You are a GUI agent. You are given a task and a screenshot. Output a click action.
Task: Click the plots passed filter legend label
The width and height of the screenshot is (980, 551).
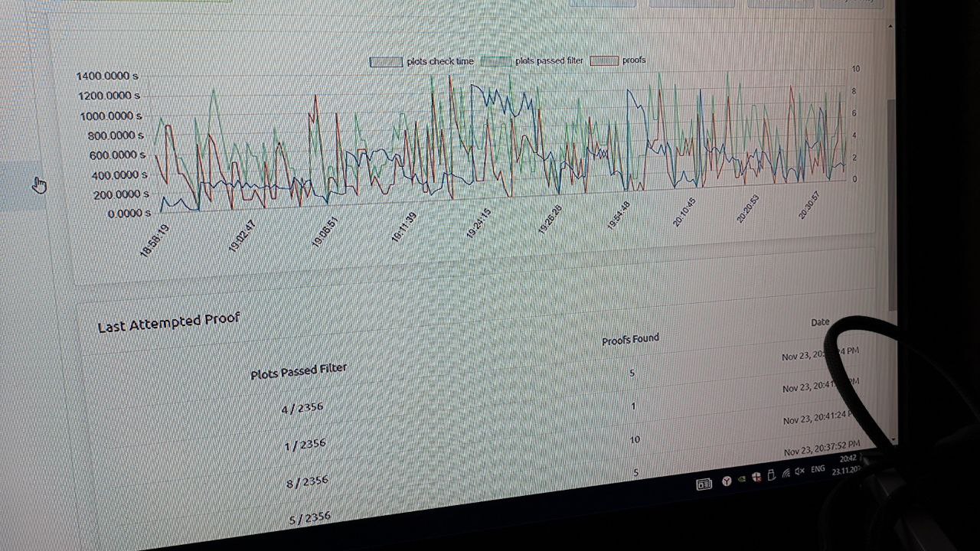coord(549,60)
